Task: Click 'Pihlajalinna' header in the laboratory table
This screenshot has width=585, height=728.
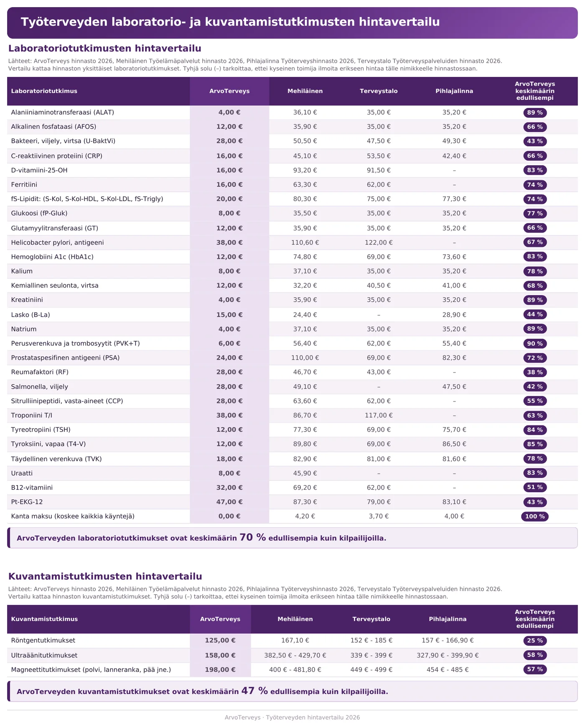Action: click(x=454, y=91)
